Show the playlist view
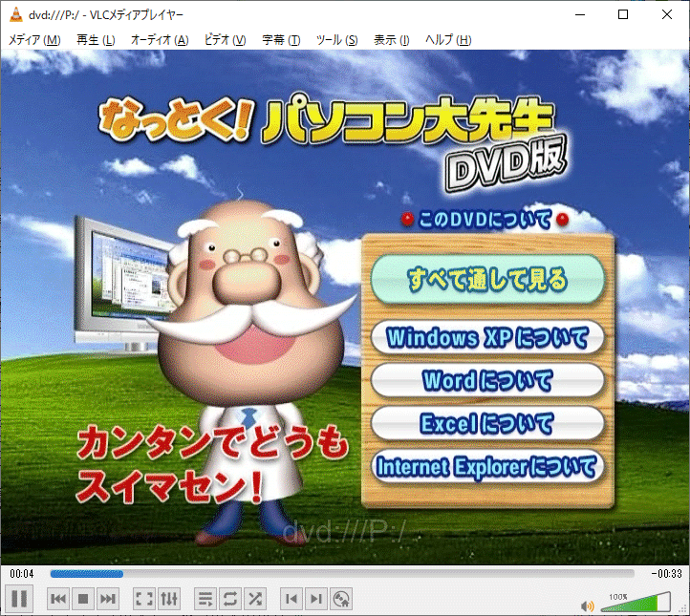This screenshot has height=616, width=690. click(205, 599)
